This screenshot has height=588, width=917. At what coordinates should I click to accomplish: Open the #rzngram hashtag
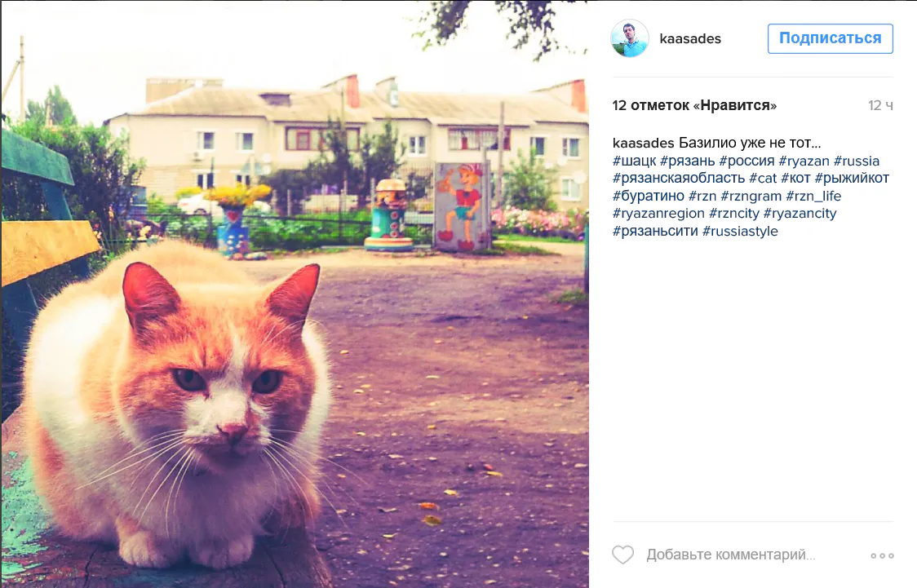[x=751, y=196]
